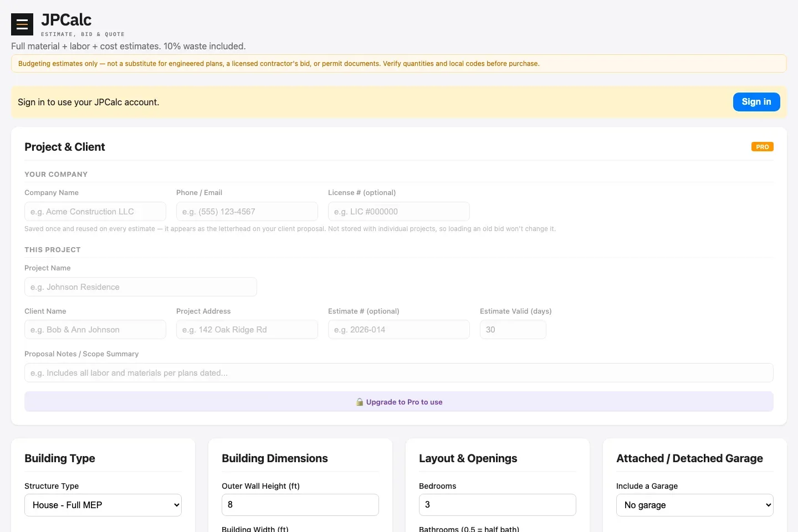Click the 'Project & Client' heading

tap(65, 147)
